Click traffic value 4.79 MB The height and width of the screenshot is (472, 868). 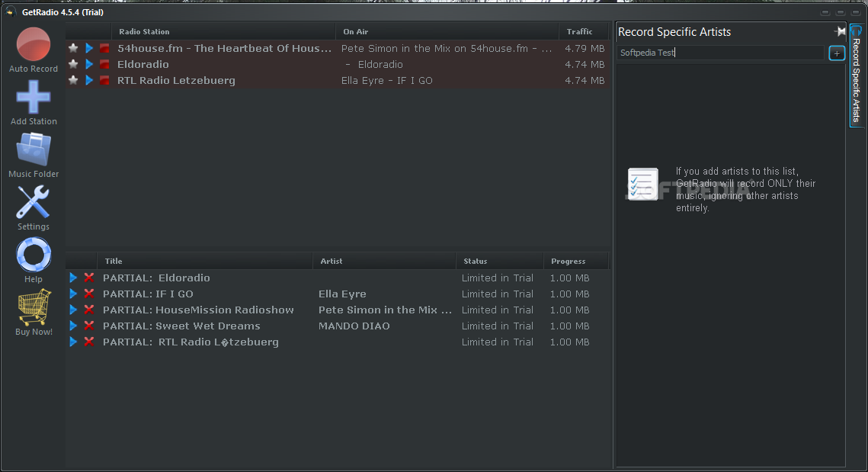click(x=585, y=48)
